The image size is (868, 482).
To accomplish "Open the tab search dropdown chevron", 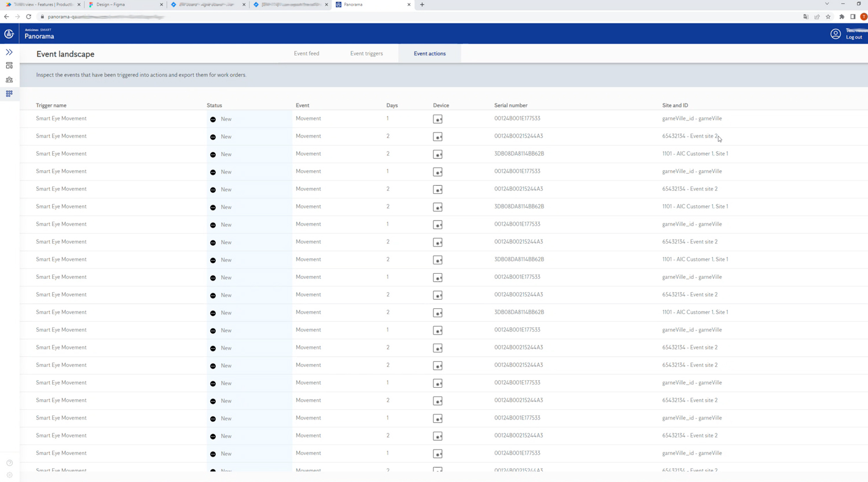I will (x=827, y=4).
